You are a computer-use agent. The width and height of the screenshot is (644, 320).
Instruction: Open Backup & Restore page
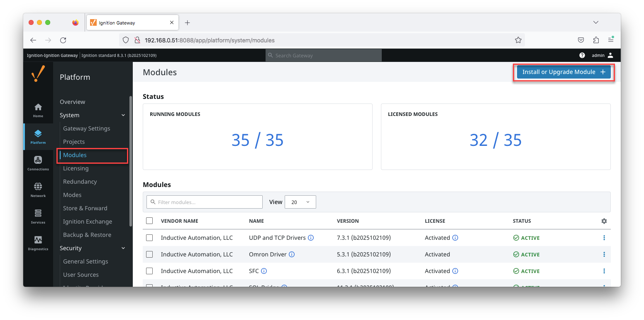87,235
